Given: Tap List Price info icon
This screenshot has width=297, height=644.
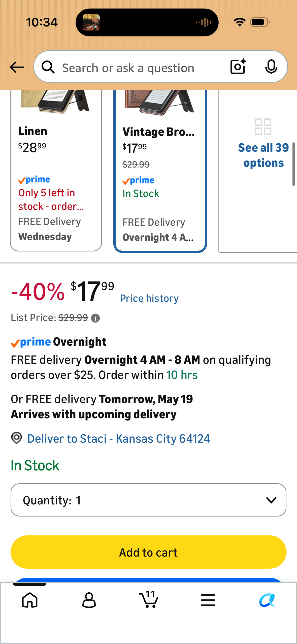Looking at the screenshot, I should click(x=95, y=318).
